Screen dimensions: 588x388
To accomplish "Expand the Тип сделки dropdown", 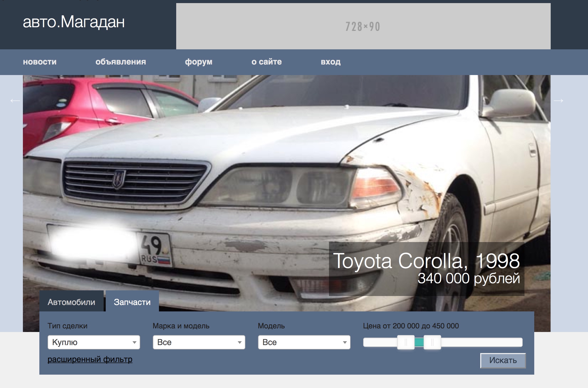I will (94, 342).
